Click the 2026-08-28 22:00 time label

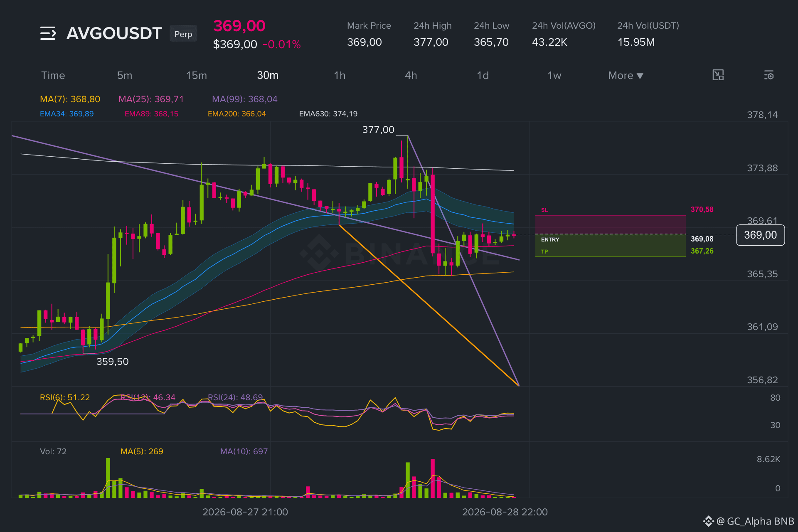click(505, 512)
